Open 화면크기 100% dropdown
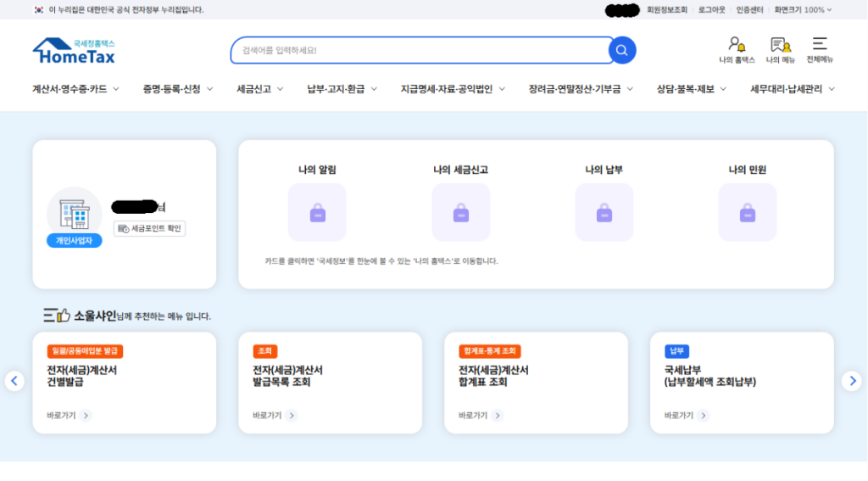The image size is (868, 481). (803, 10)
